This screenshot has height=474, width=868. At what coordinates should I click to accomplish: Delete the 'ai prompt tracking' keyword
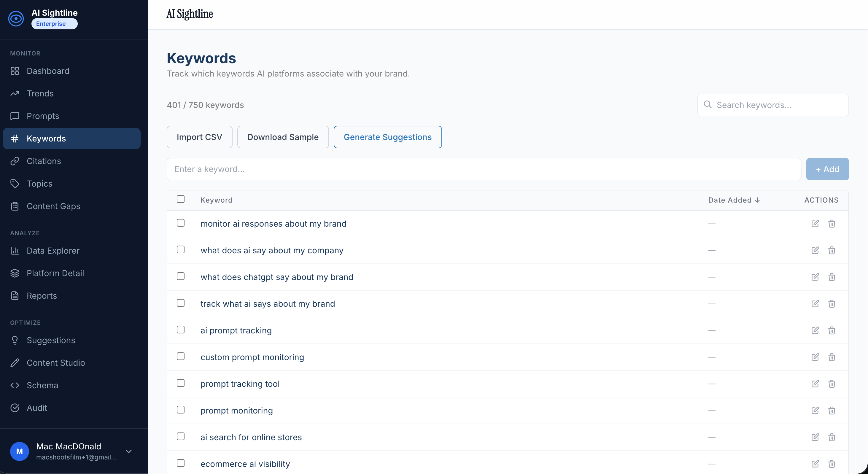(x=832, y=330)
